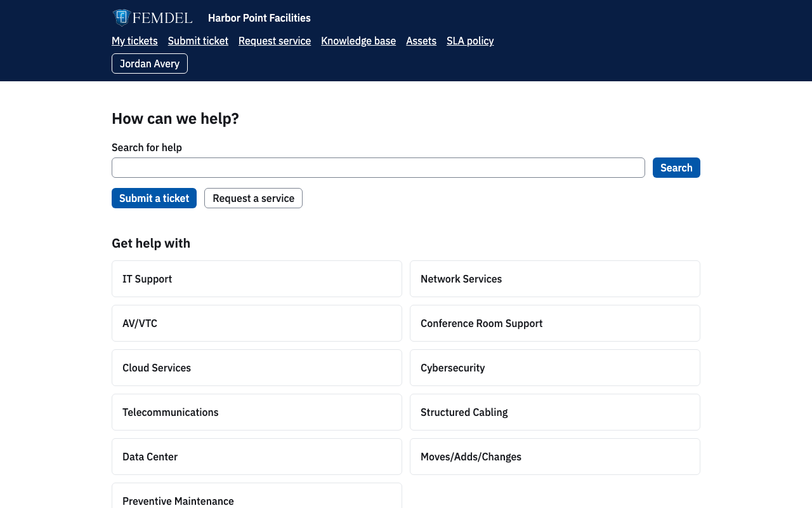Click the Harbor Point Facilities title
812x508 pixels.
(259, 18)
